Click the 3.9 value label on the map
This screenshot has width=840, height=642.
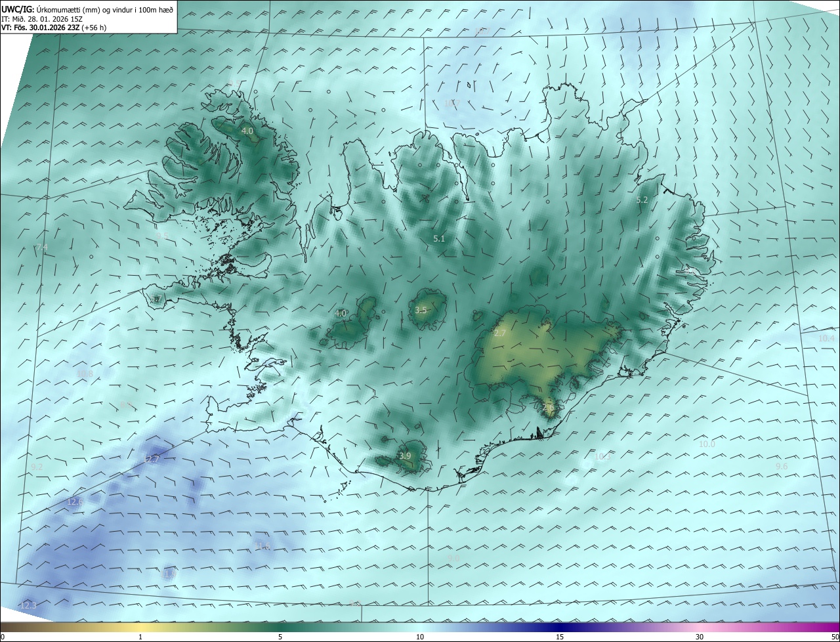pyautogui.click(x=405, y=456)
